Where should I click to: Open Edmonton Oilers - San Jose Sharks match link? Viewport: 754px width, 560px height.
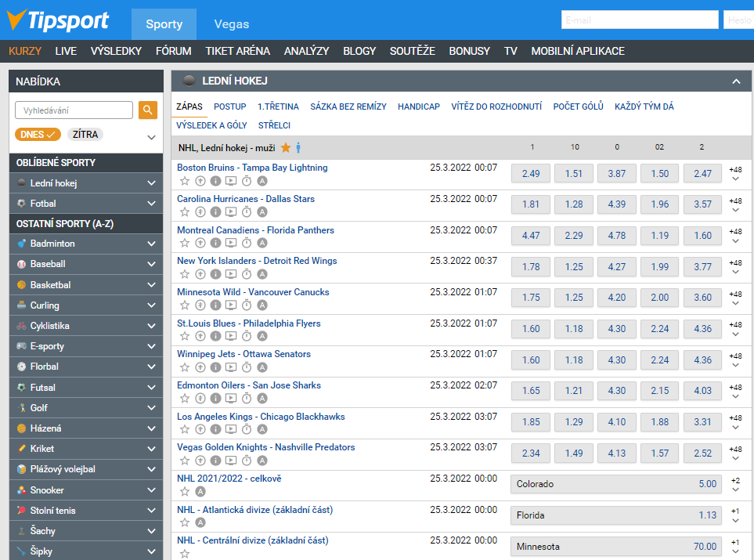click(x=249, y=385)
